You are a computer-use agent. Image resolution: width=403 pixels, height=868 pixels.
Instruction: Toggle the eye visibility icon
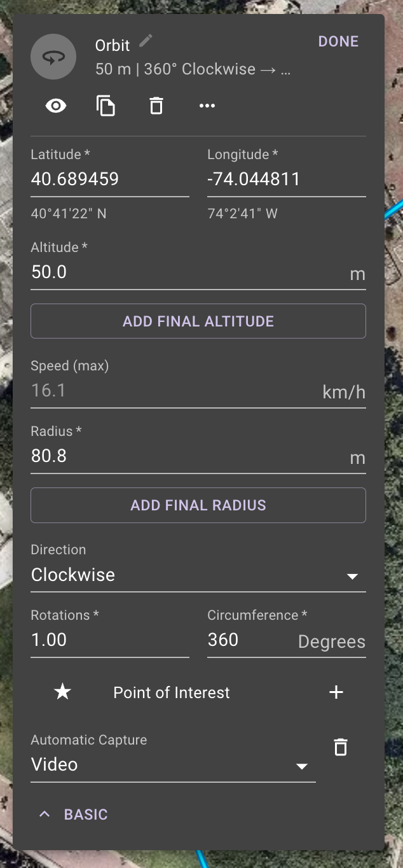click(56, 106)
